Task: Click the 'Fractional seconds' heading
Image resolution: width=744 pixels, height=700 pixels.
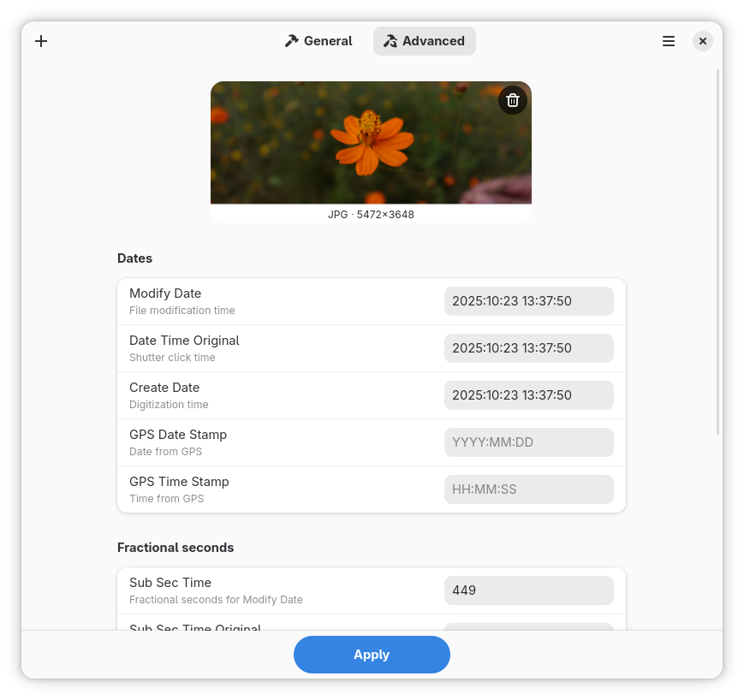Action: tap(176, 548)
